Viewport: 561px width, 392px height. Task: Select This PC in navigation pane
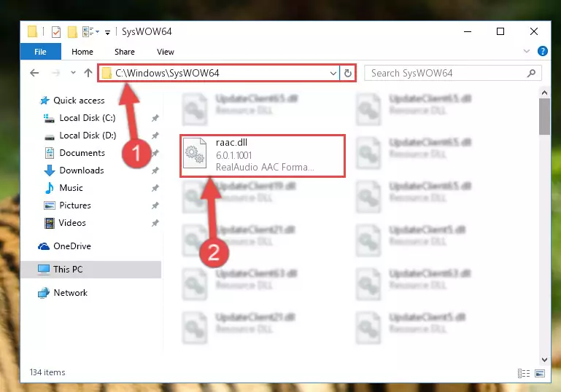(91, 270)
